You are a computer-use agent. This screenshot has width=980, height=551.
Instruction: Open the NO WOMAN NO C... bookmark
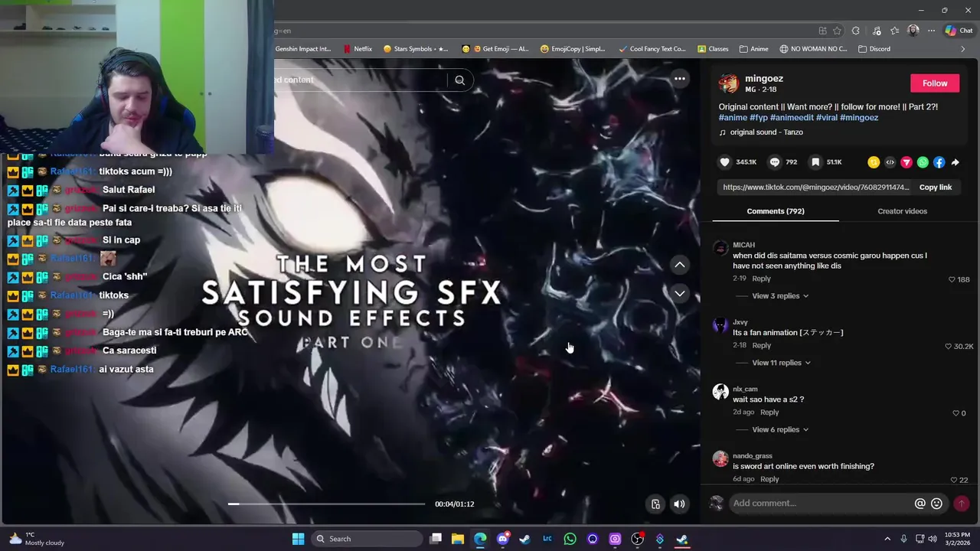813,49
